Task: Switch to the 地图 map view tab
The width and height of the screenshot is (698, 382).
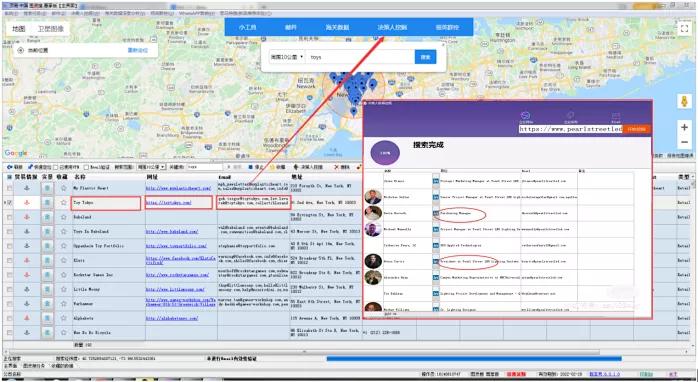Action: point(19,29)
